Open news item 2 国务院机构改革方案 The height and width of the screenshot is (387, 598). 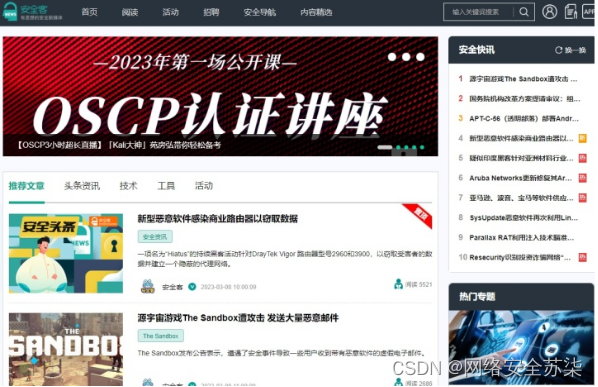525,99
